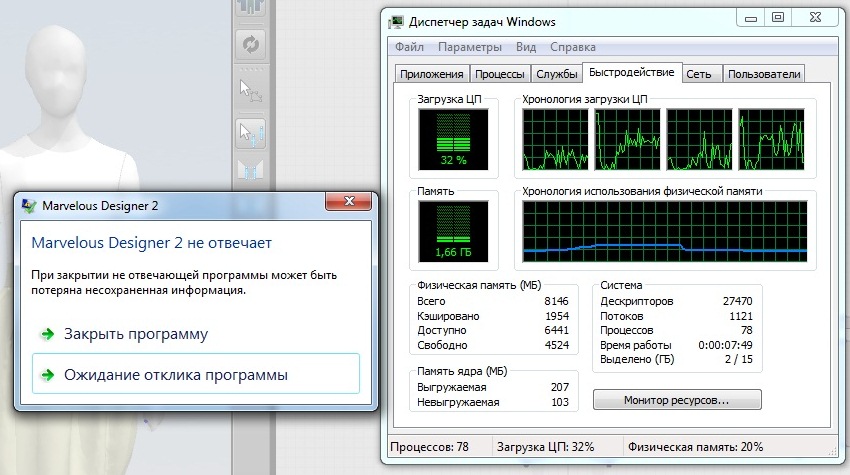The width and height of the screenshot is (850, 475).
Task: Click the Доступно value 6441
Action: pos(557,330)
